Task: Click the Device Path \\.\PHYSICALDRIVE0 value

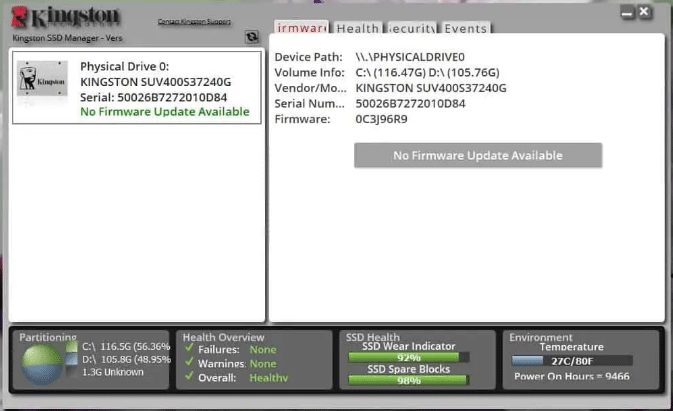Action: [410, 57]
